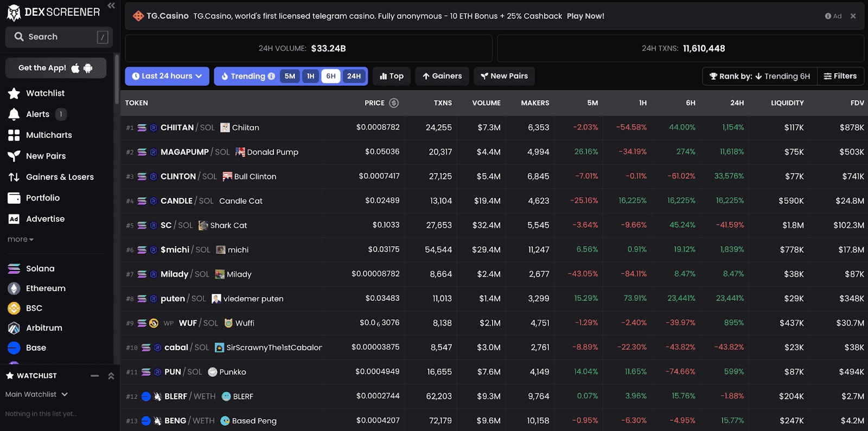This screenshot has width=868, height=431.
Task: Select the Base chain icon
Action: (14, 348)
